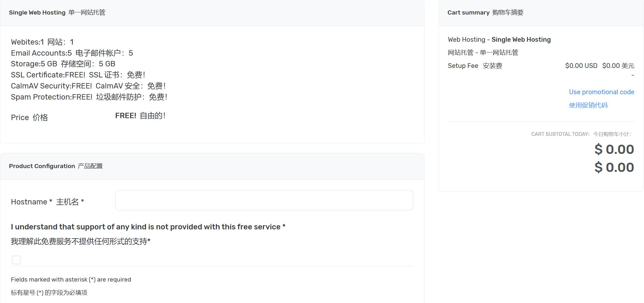Click the Chinese promo code link 使用促销代码
The height and width of the screenshot is (303, 644).
click(x=588, y=105)
